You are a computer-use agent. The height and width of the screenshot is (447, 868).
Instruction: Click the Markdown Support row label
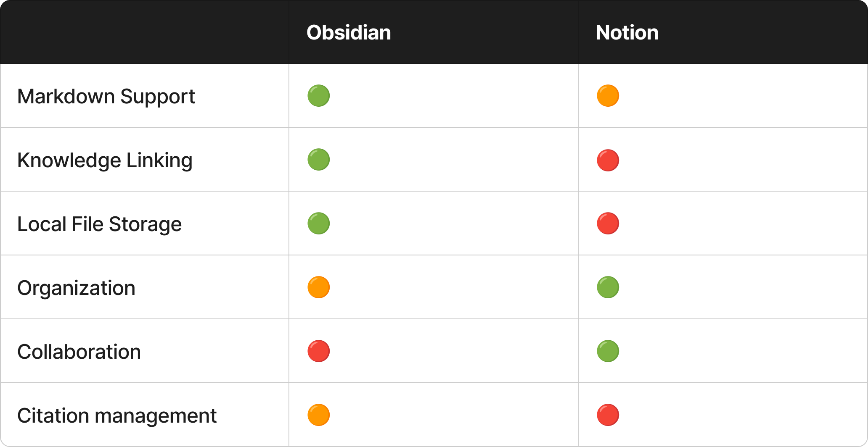106,96
